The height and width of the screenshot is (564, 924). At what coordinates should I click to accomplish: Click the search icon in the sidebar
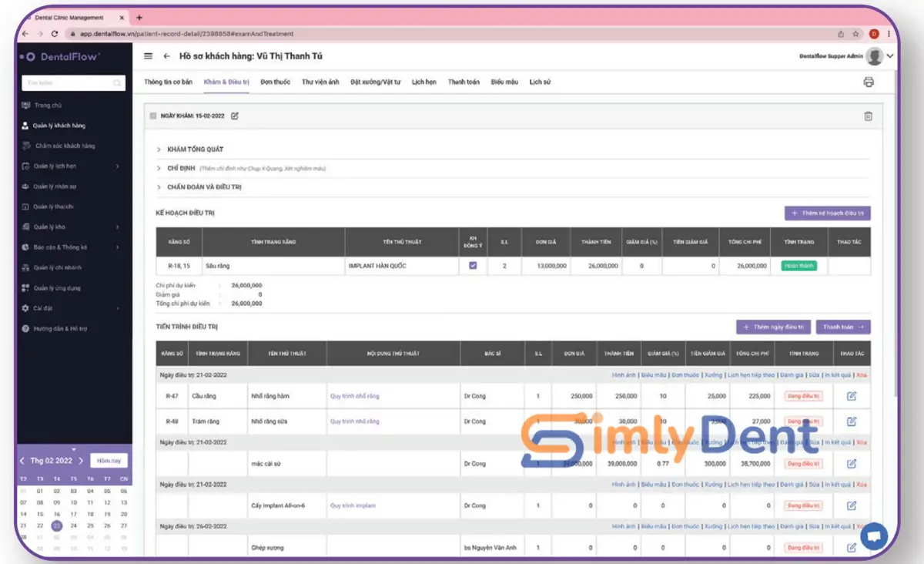pos(117,83)
